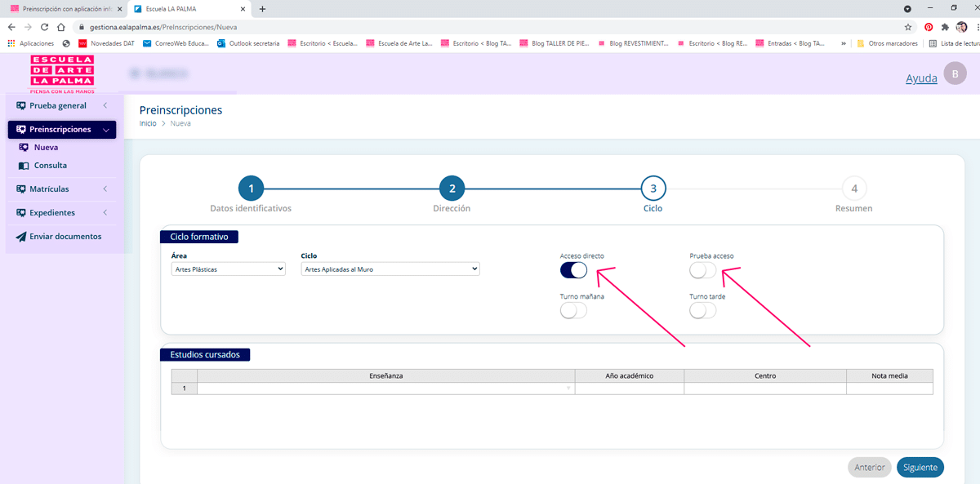Open the Otros marcadores bookmarks folder

tap(887, 43)
